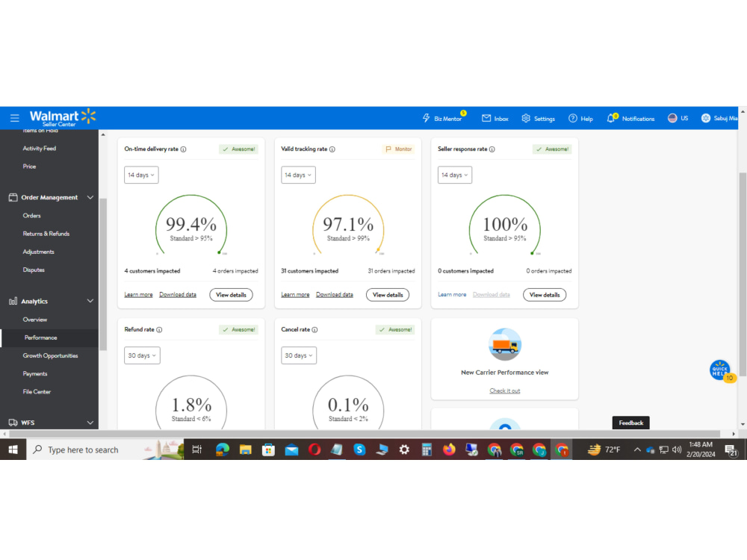
Task: Collapse the Analytics section
Action: click(90, 301)
